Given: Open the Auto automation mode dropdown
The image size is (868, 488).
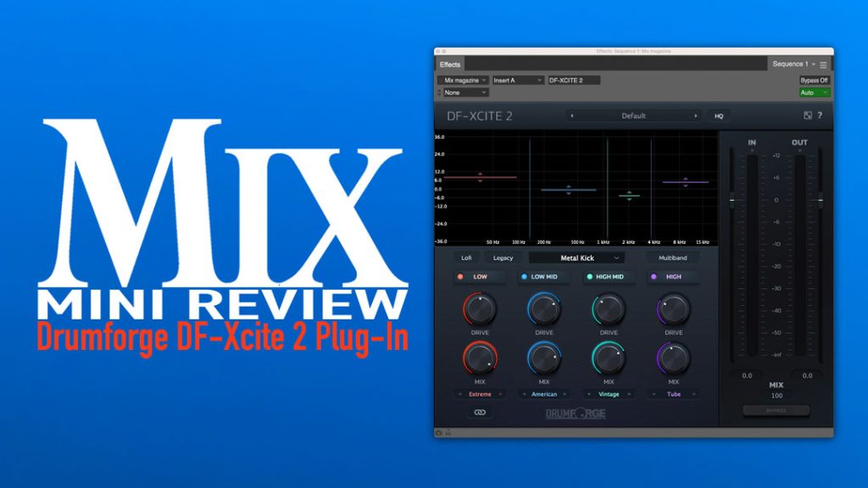Looking at the screenshot, I should click(814, 92).
